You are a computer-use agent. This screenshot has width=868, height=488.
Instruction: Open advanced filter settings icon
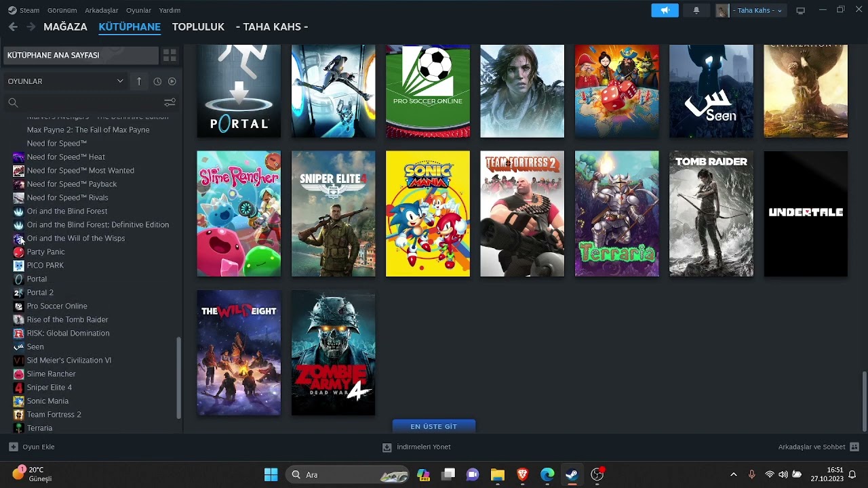click(170, 102)
